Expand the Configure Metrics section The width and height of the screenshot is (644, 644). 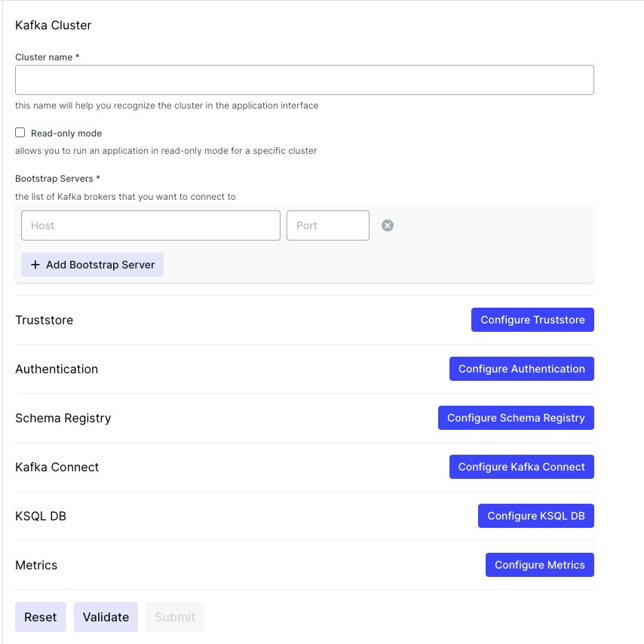[x=539, y=565]
